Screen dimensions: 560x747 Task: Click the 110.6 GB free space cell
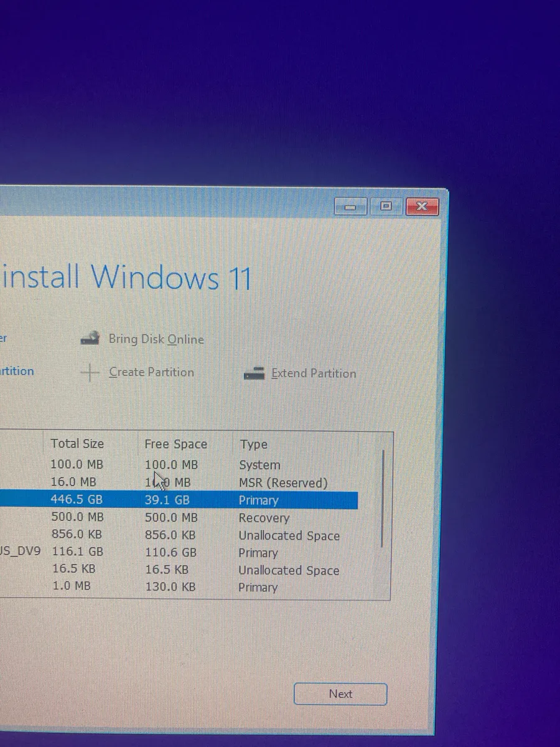click(170, 552)
